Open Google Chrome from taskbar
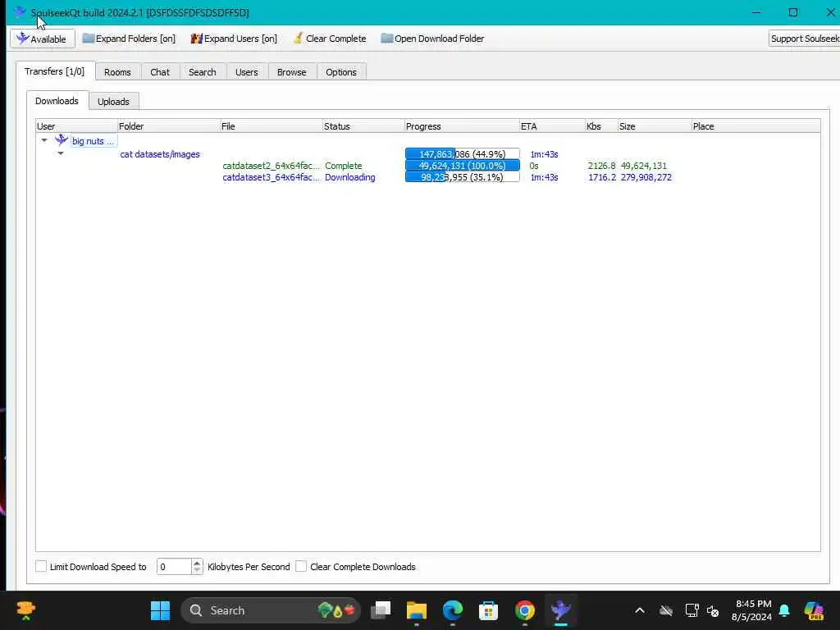The width and height of the screenshot is (840, 630). pos(524,610)
